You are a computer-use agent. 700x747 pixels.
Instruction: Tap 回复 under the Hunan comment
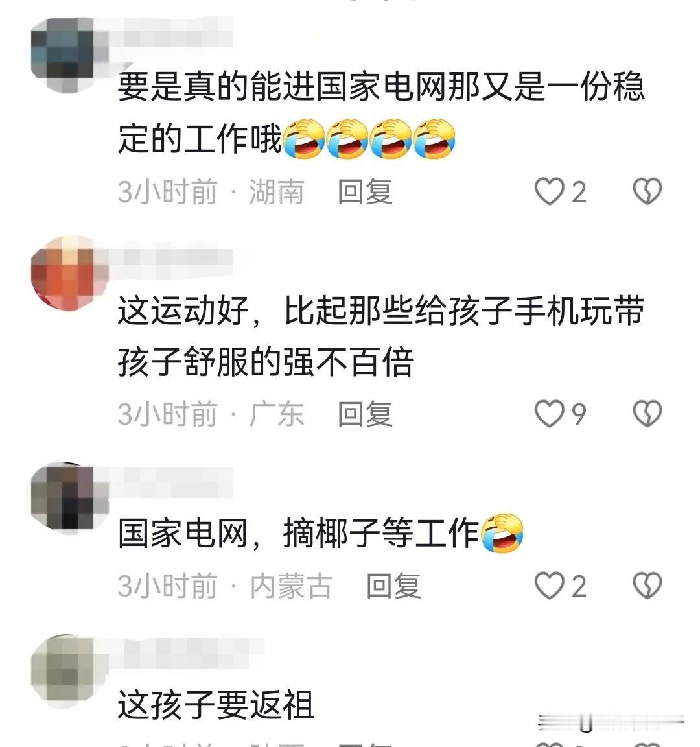tap(366, 192)
